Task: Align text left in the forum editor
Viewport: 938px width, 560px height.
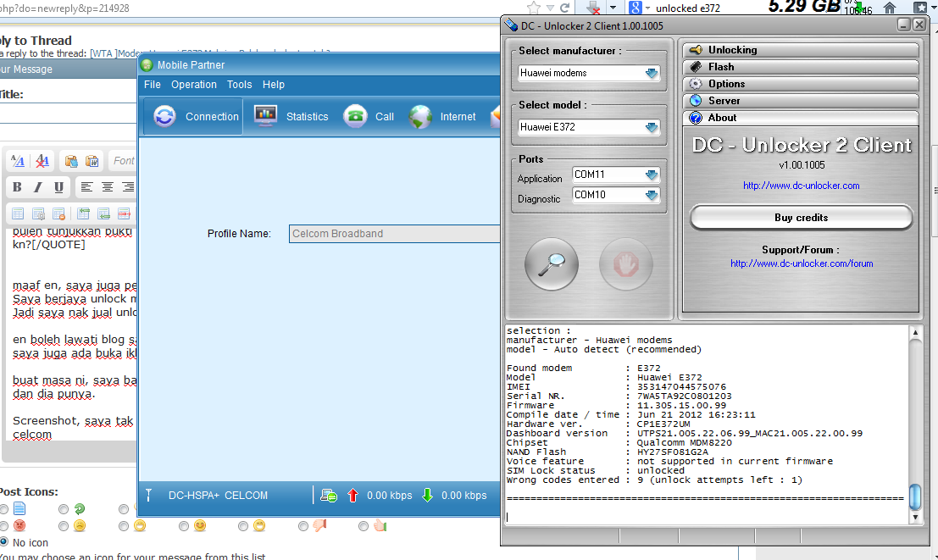Action: (86, 187)
